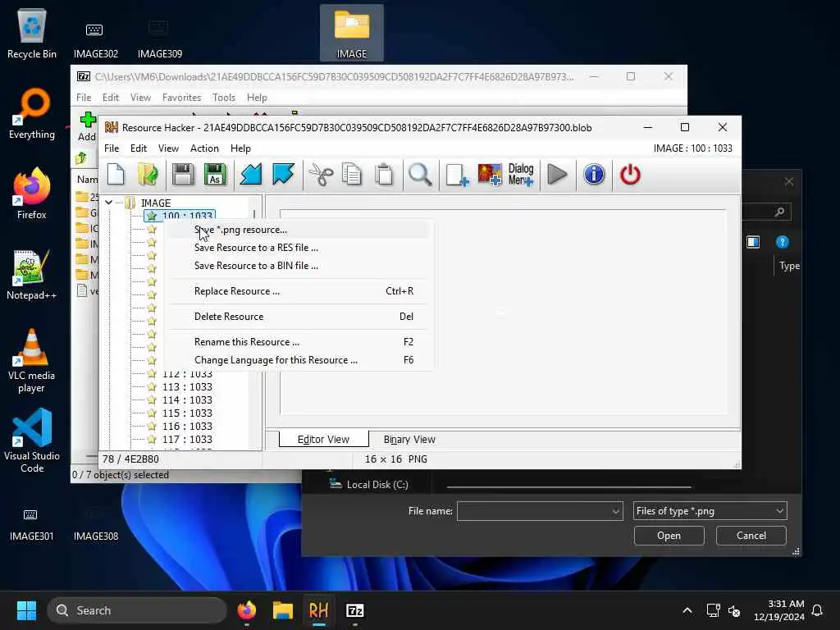Click the Open file toolbar icon
This screenshot has height=630, width=840.
148,175
